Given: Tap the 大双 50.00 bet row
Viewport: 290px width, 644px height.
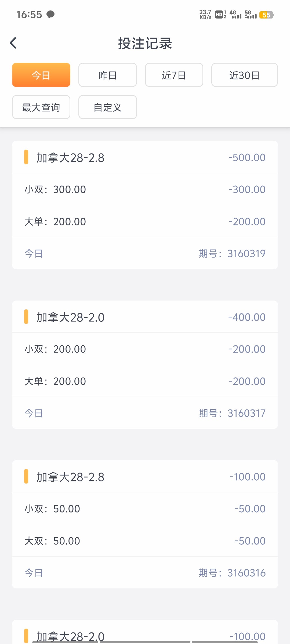Looking at the screenshot, I should coord(145,541).
